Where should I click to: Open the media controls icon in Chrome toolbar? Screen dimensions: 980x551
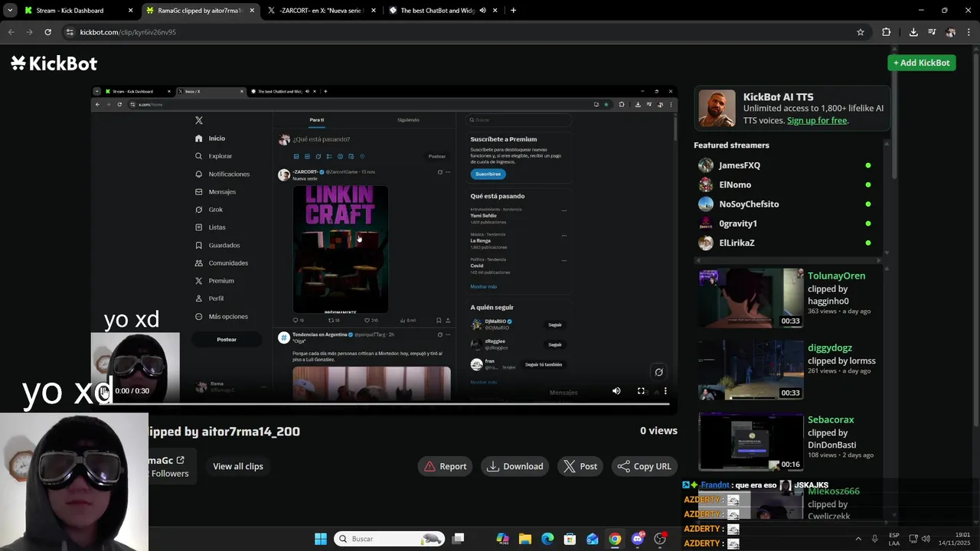932,32
